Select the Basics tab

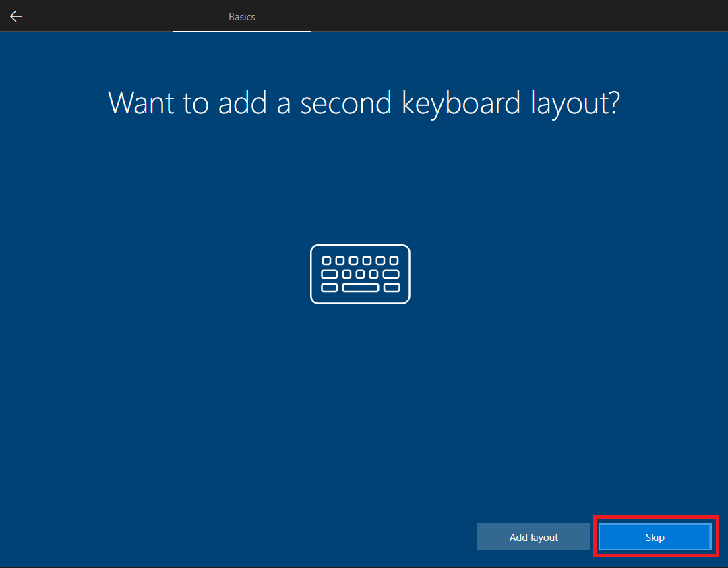pos(241,16)
